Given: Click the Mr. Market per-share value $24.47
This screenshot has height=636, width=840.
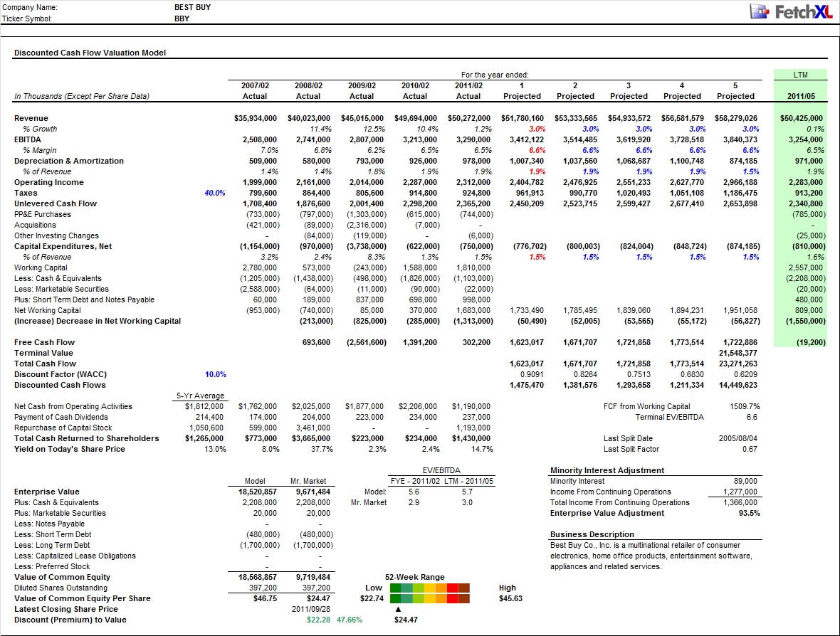Looking at the screenshot, I should 318,598.
